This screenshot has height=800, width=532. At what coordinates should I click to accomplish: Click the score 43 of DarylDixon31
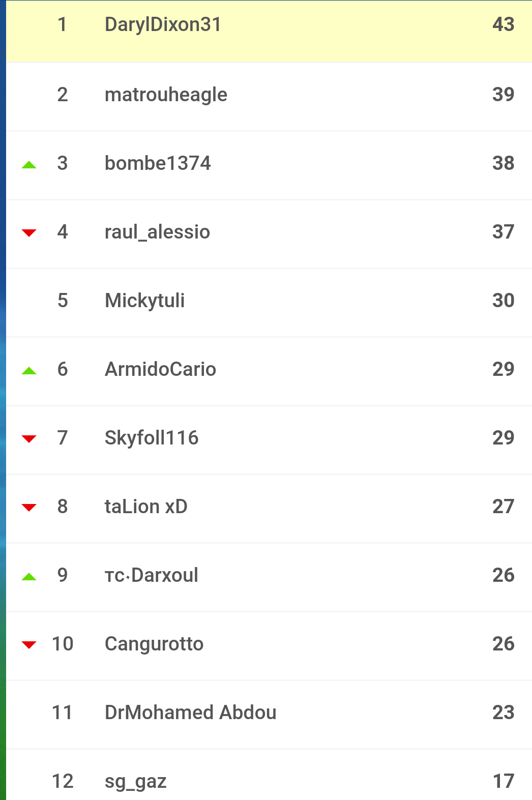(x=503, y=24)
